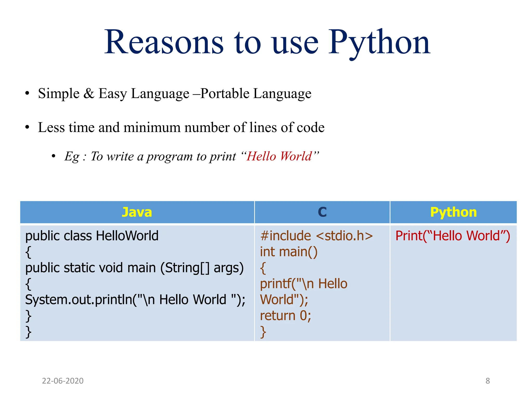This screenshot has height=399, width=532.
Task: Click the slide title Reasons to use Python
Action: click(267, 43)
